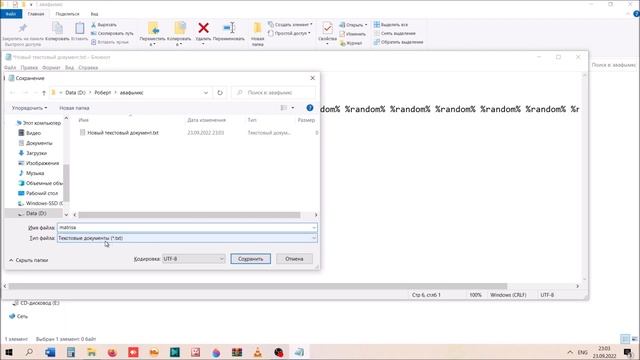Click the Имя файла text field
The height and width of the screenshot is (360, 640).
(187, 227)
